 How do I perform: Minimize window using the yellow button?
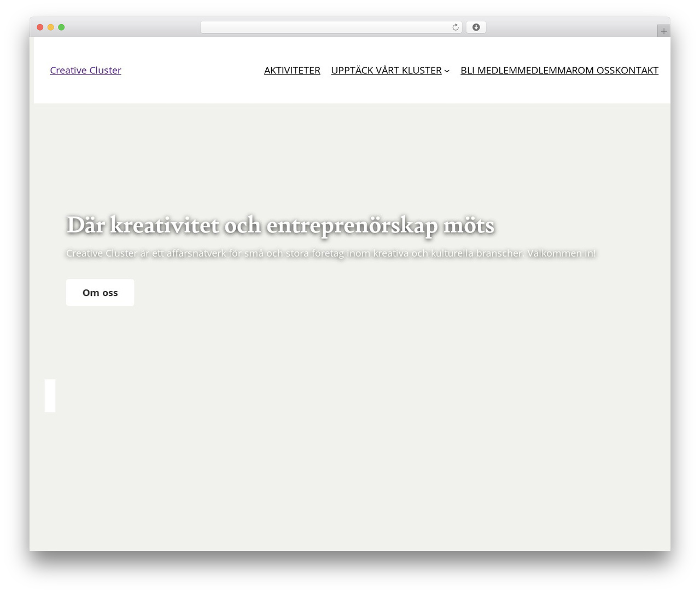tap(51, 27)
